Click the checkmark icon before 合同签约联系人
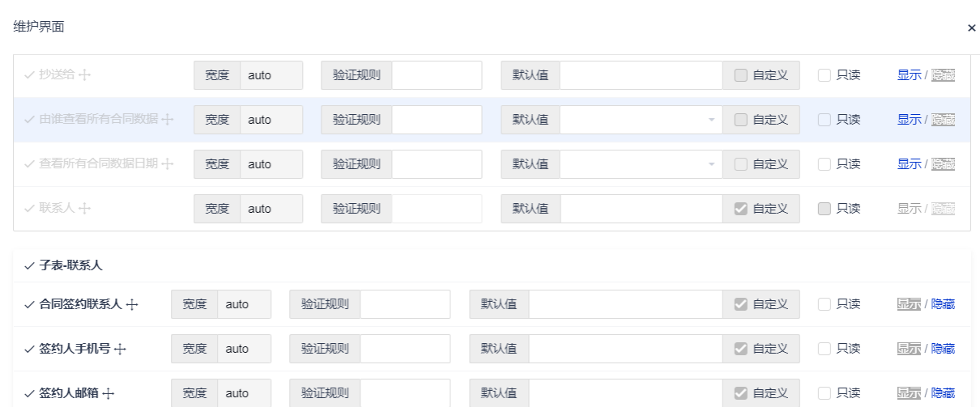Image resolution: width=980 pixels, height=407 pixels. [29, 305]
